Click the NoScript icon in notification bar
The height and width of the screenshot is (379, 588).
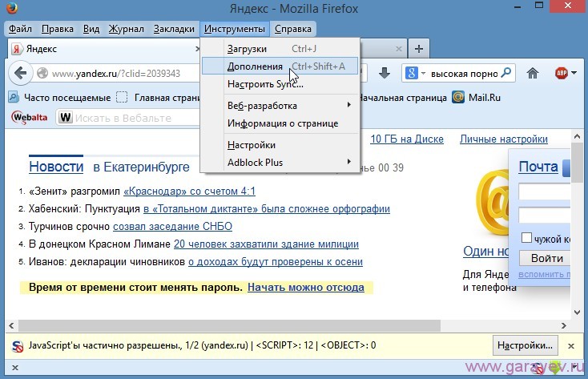click(x=18, y=346)
